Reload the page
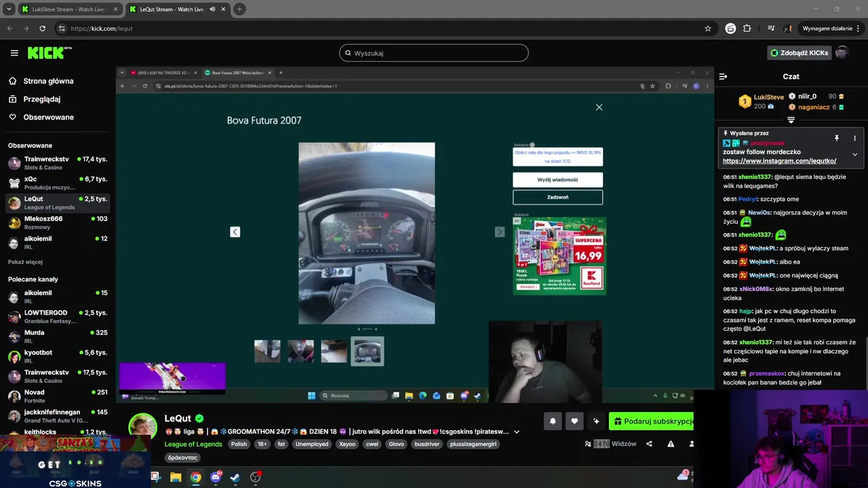Viewport: 868px width, 488px height. click(x=42, y=28)
